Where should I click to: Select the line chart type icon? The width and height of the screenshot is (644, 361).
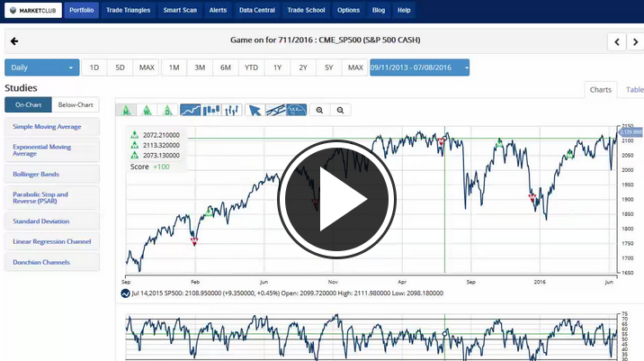[190, 111]
